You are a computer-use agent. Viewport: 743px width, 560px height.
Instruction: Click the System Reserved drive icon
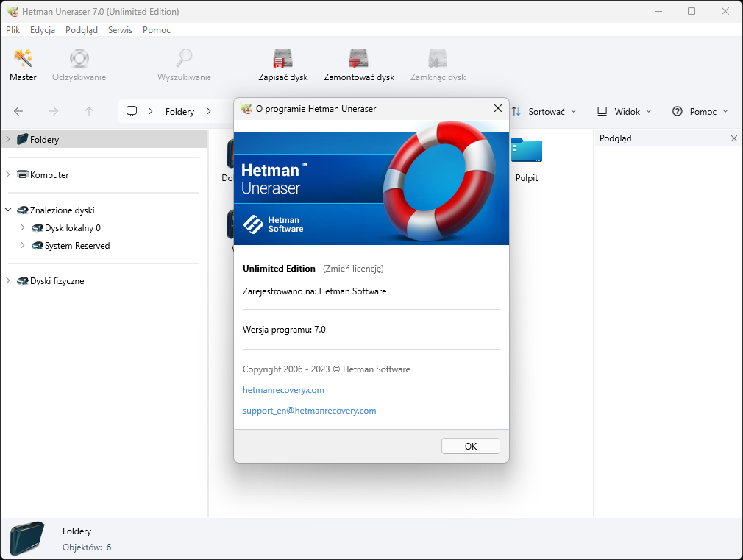[37, 246]
